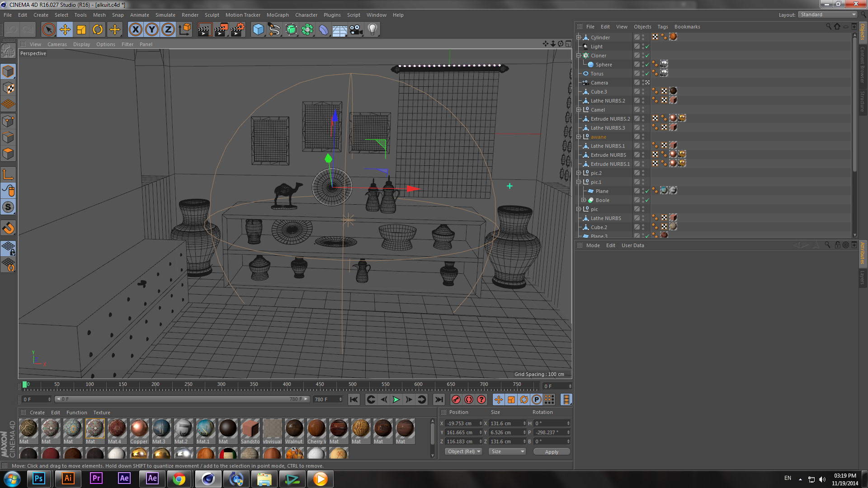Screen dimensions: 868x488
Task: Toggle the X-axis lock icon
Action: click(x=135, y=30)
